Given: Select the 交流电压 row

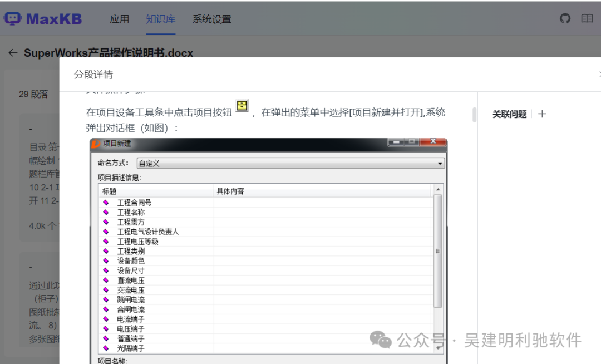Looking at the screenshot, I should click(265, 289).
